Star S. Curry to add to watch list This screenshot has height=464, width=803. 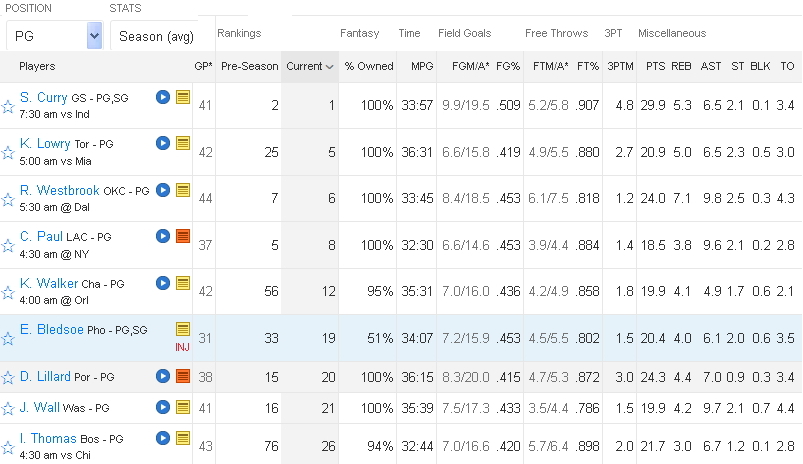(x=8, y=107)
